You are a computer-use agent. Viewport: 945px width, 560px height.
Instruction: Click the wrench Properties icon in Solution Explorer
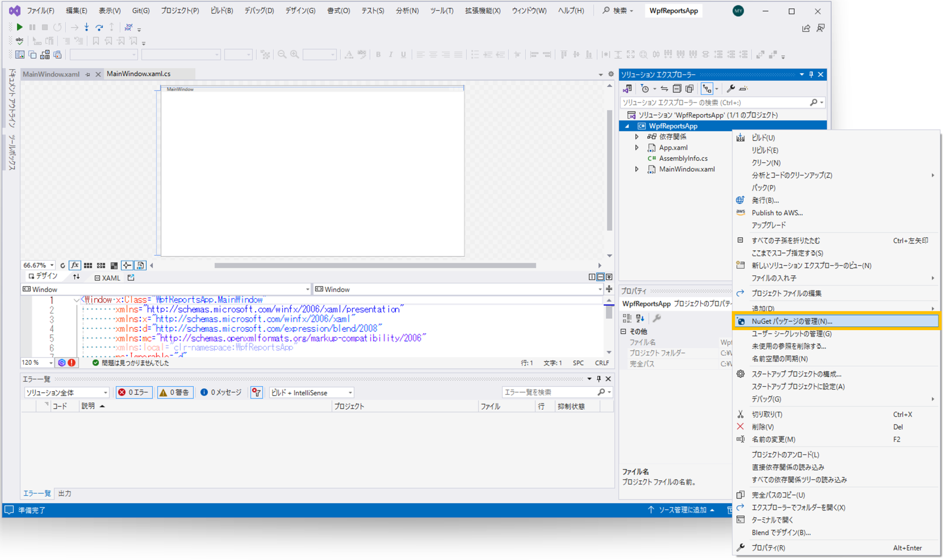click(x=731, y=89)
